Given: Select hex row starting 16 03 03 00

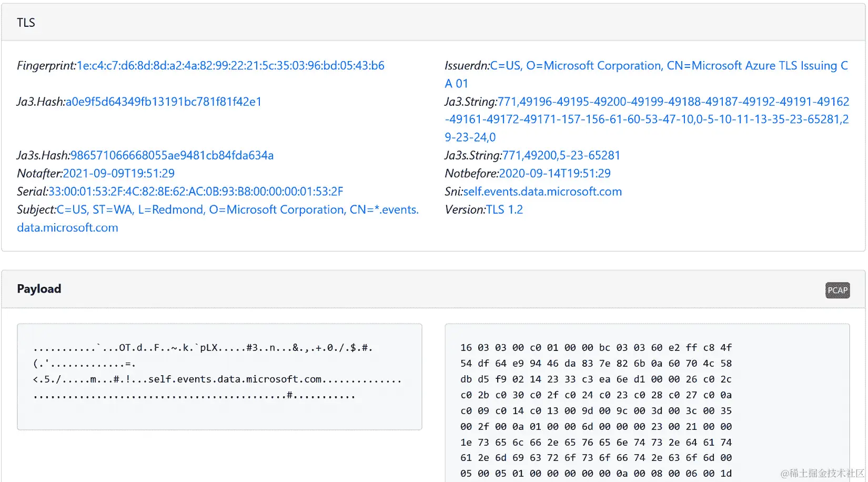Looking at the screenshot, I should pos(596,347).
